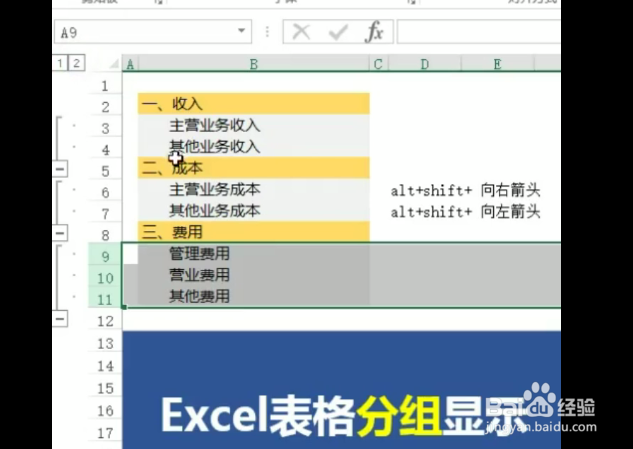Viewport: 633px width, 449px height.
Task: Select column D header
Action: 424,64
